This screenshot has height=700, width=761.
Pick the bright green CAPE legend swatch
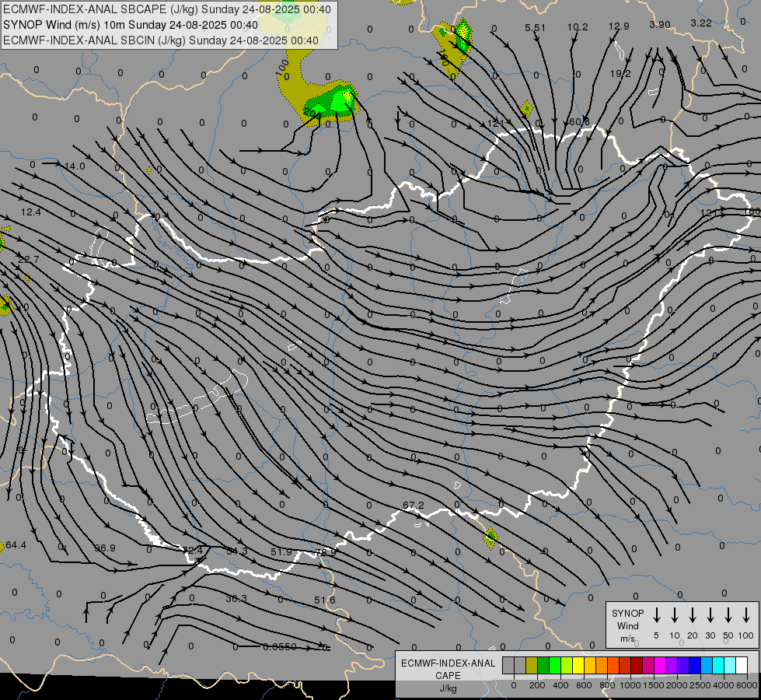(555, 666)
